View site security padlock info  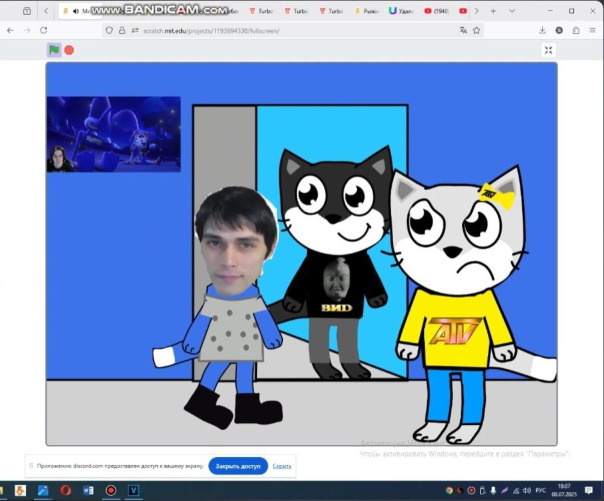click(x=122, y=30)
